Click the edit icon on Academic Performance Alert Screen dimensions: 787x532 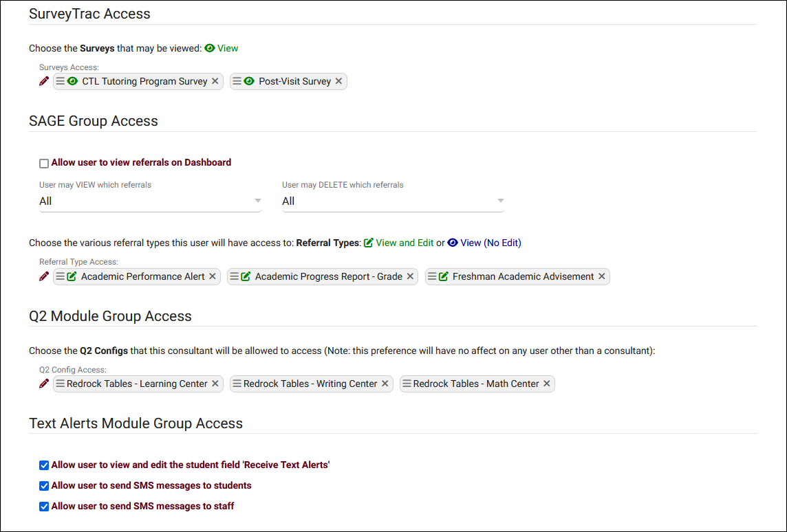pos(72,276)
